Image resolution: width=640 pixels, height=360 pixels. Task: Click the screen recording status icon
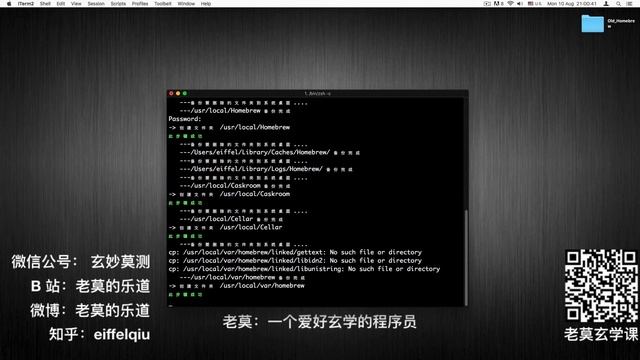(487, 4)
